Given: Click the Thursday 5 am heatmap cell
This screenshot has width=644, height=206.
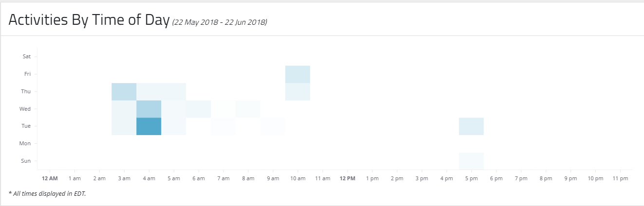Looking at the screenshot, I should (x=173, y=91).
